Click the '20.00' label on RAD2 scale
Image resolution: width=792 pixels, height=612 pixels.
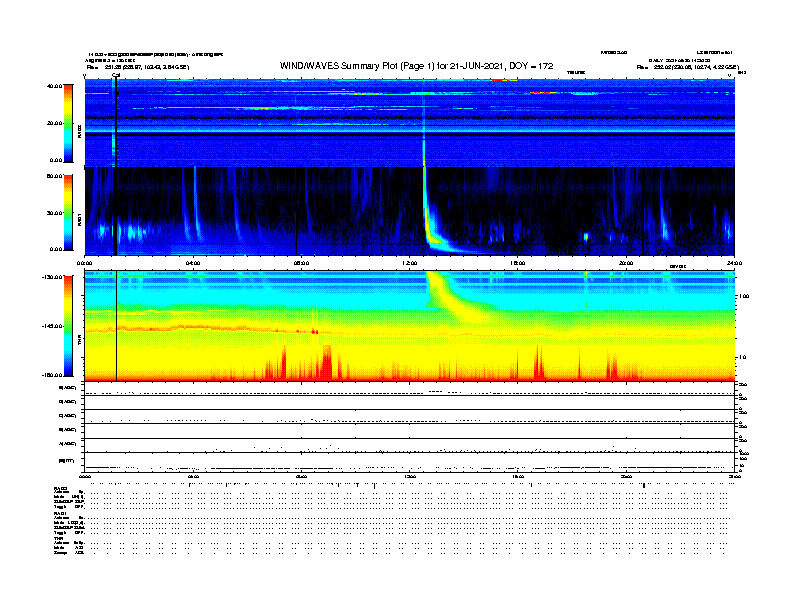click(54, 123)
